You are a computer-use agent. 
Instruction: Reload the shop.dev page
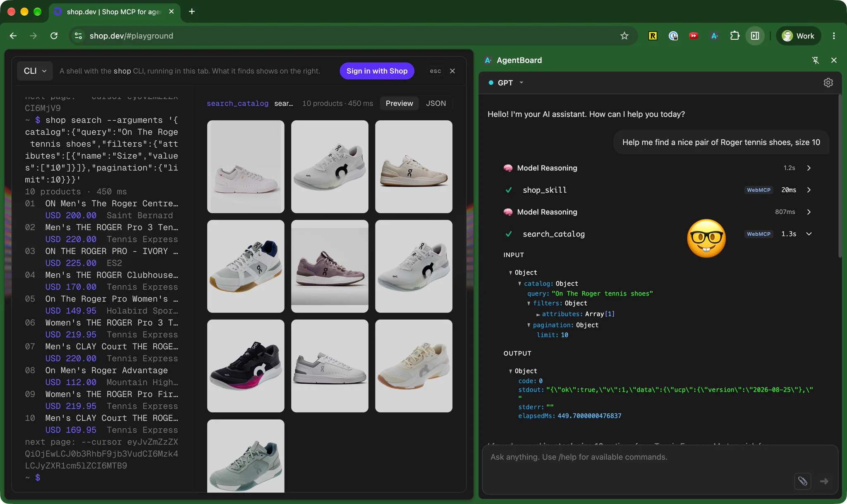tap(54, 36)
